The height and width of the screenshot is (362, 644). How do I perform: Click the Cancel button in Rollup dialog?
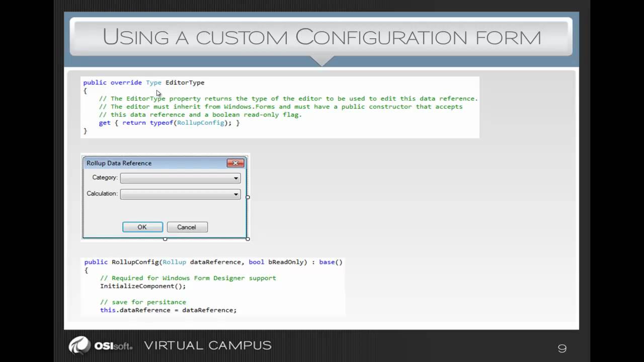pos(187,227)
